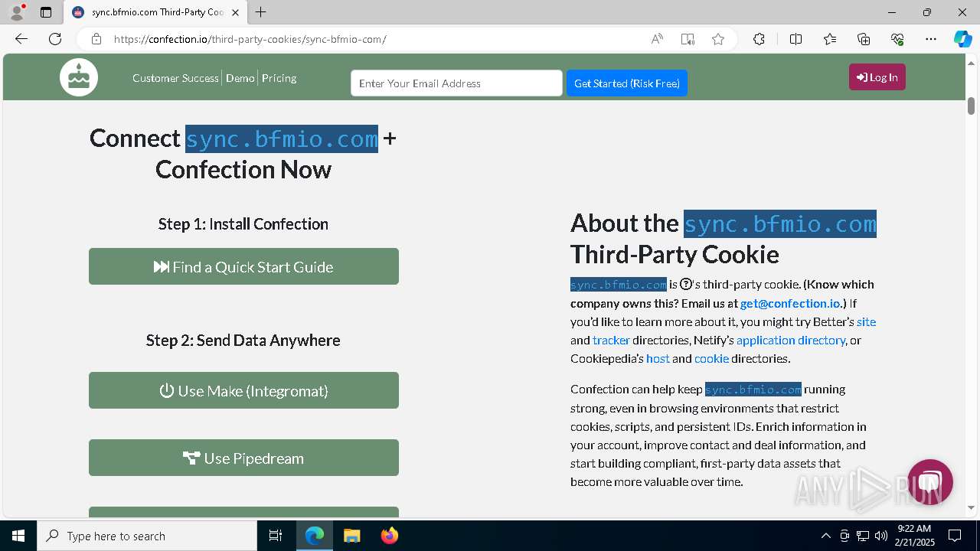The image size is (980, 551).
Task: Open Better's site directory link
Action: click(866, 321)
